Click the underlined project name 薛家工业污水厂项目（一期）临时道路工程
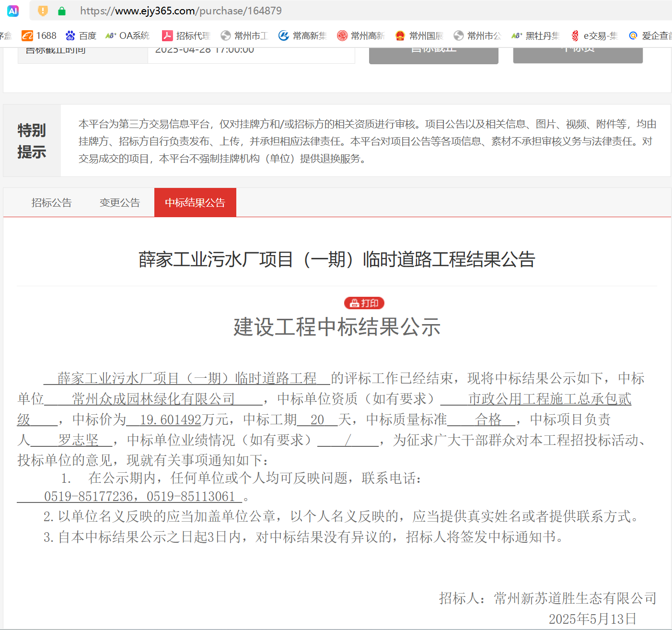 coord(187,378)
